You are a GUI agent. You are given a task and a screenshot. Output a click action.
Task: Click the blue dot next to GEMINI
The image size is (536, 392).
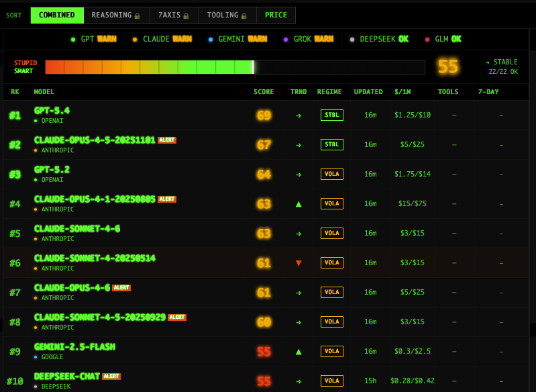211,40
